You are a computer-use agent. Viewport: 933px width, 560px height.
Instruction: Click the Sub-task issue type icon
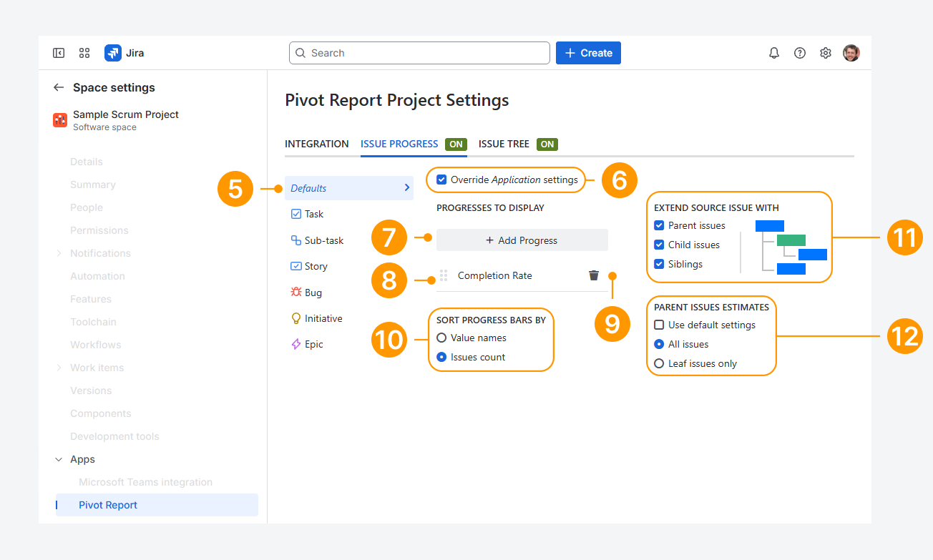(296, 240)
